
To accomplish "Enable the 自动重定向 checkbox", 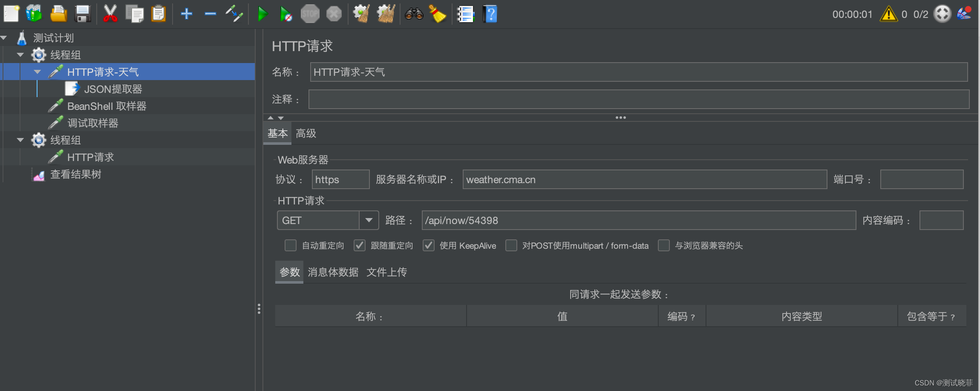I will [290, 245].
